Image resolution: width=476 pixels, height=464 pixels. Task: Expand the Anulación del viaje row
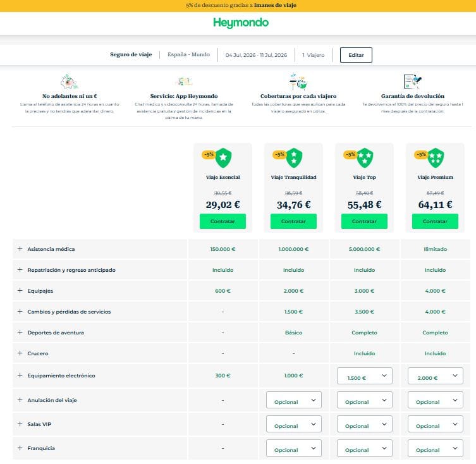click(x=20, y=400)
